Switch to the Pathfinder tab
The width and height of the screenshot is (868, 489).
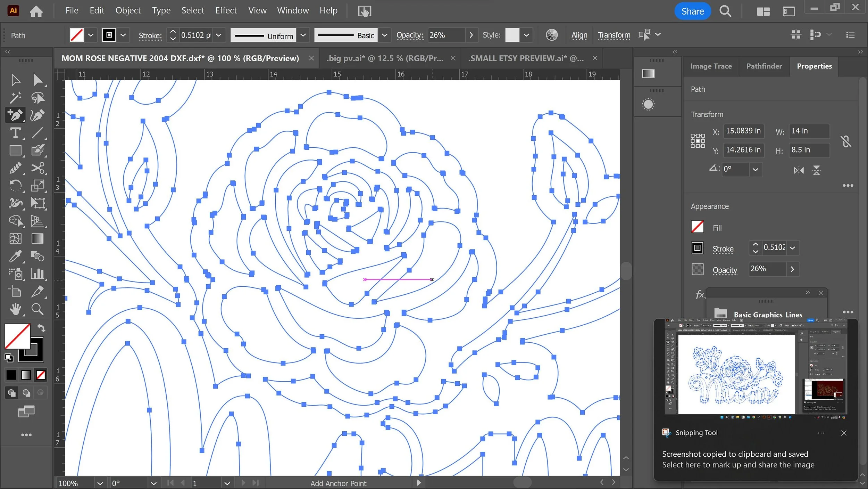click(764, 66)
